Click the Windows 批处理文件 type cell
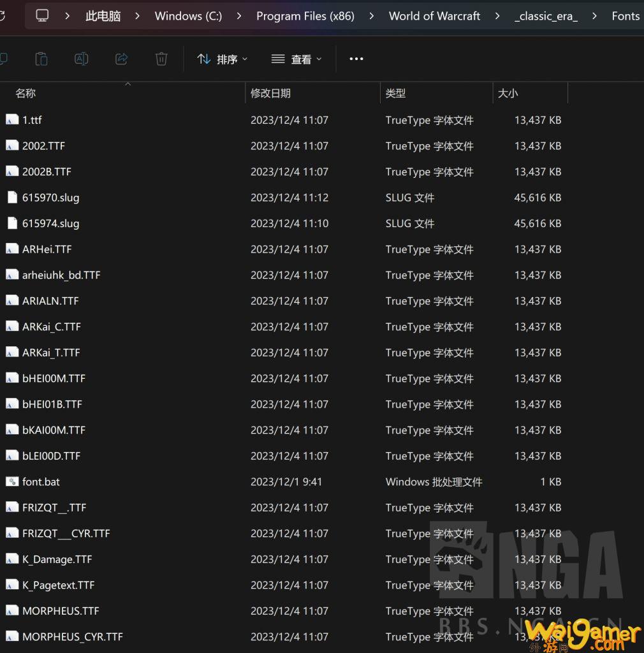The height and width of the screenshot is (653, 644). 434,482
